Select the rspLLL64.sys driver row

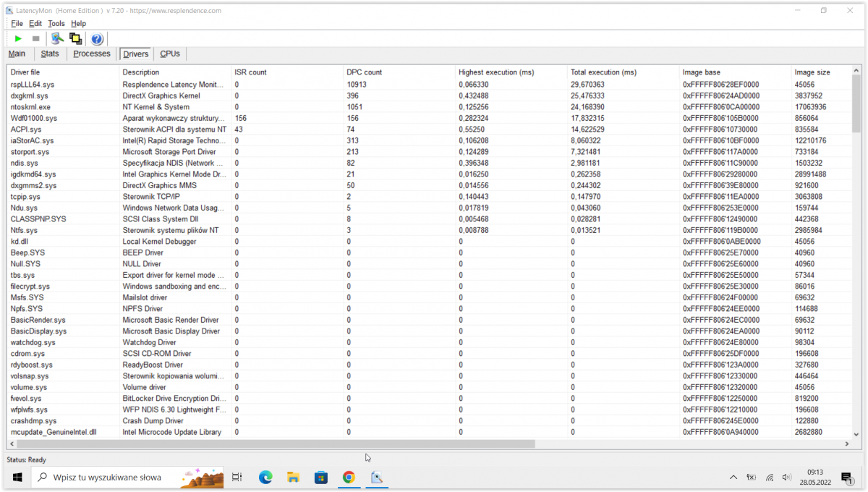coord(429,85)
